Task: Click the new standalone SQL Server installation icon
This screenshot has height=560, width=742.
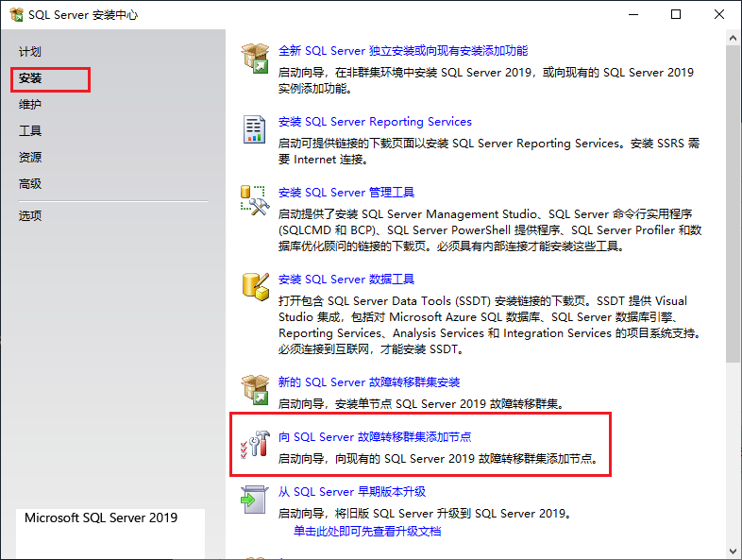Action: coord(255,58)
